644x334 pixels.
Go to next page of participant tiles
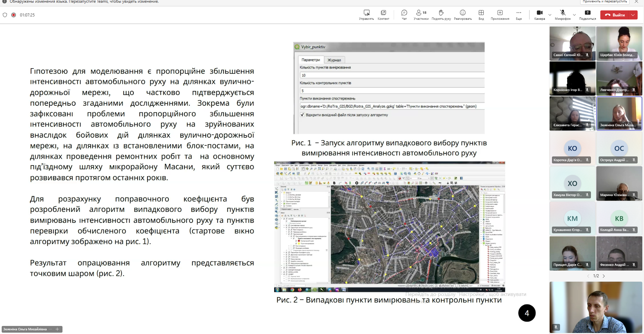(604, 276)
